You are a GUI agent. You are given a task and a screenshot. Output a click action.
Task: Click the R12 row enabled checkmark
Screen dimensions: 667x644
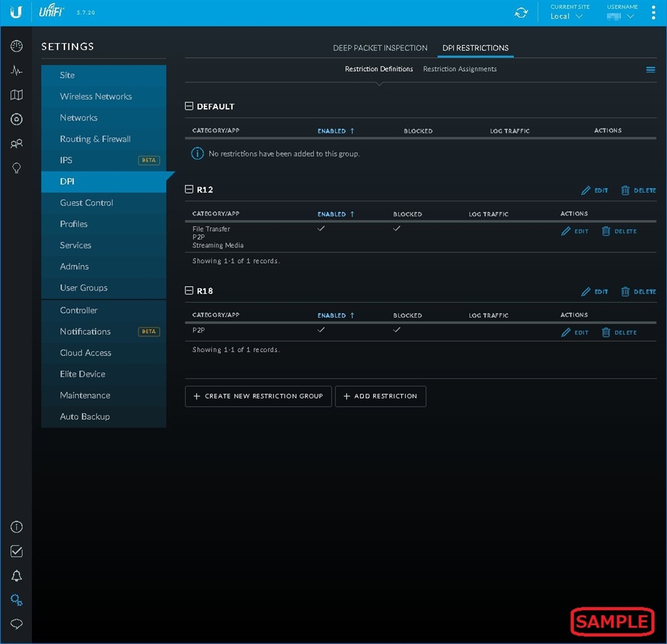pyautogui.click(x=321, y=229)
